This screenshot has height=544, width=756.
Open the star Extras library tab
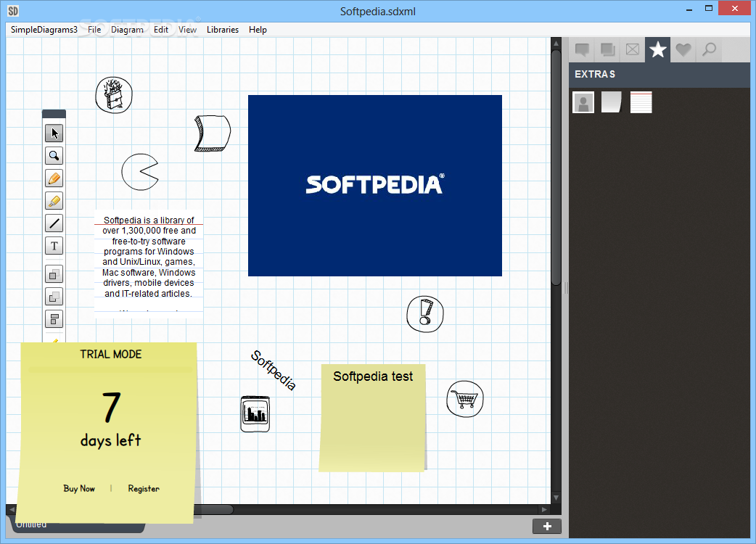coord(657,49)
